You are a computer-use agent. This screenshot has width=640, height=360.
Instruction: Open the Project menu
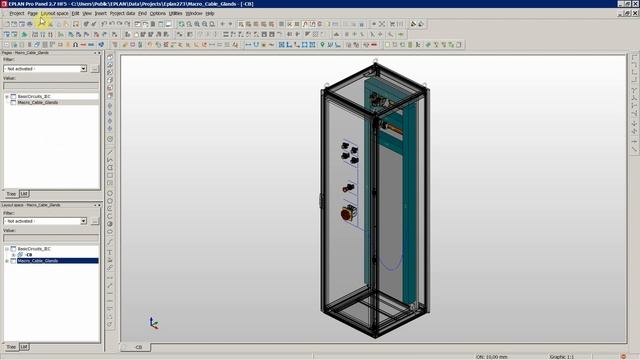click(17, 13)
